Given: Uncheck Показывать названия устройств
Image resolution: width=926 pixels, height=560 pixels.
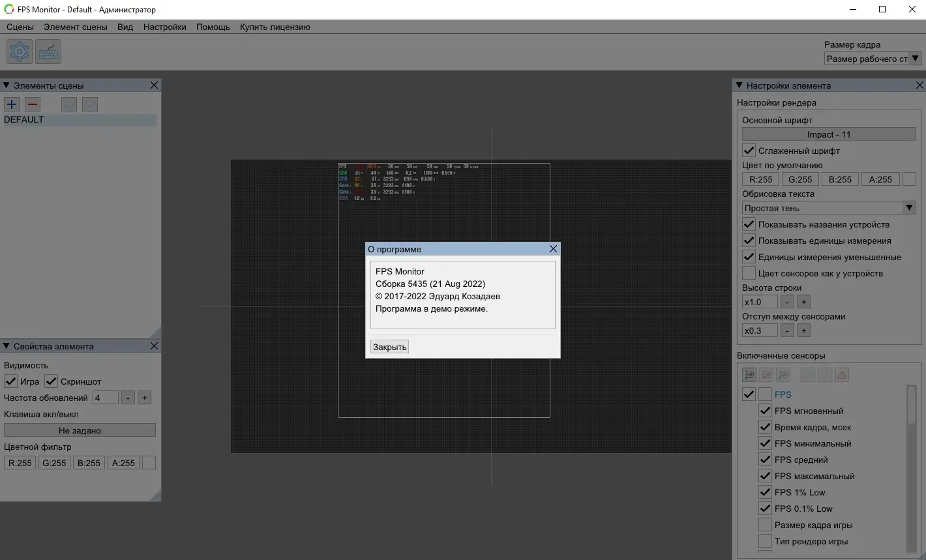Looking at the screenshot, I should (x=749, y=224).
